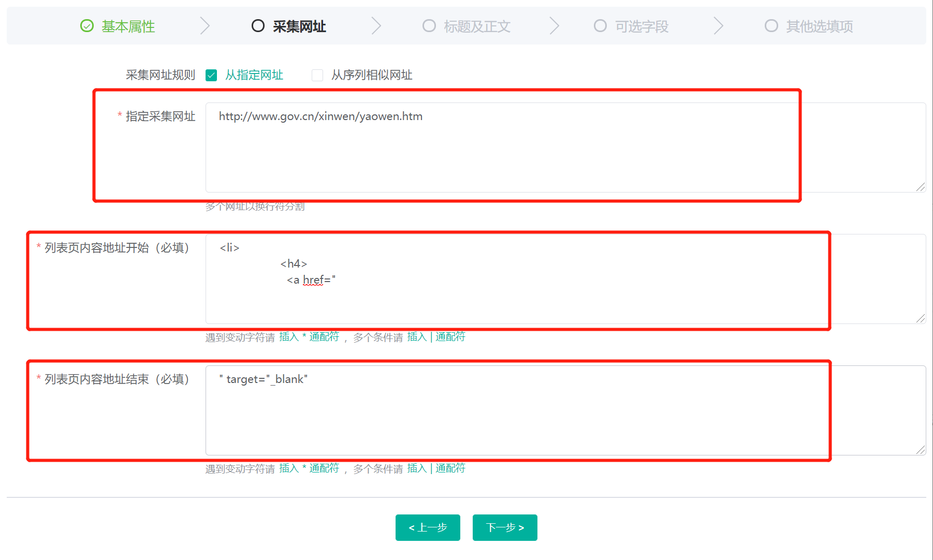
Task: Click the circle icon next to 采集网址 step
Action: [x=258, y=26]
